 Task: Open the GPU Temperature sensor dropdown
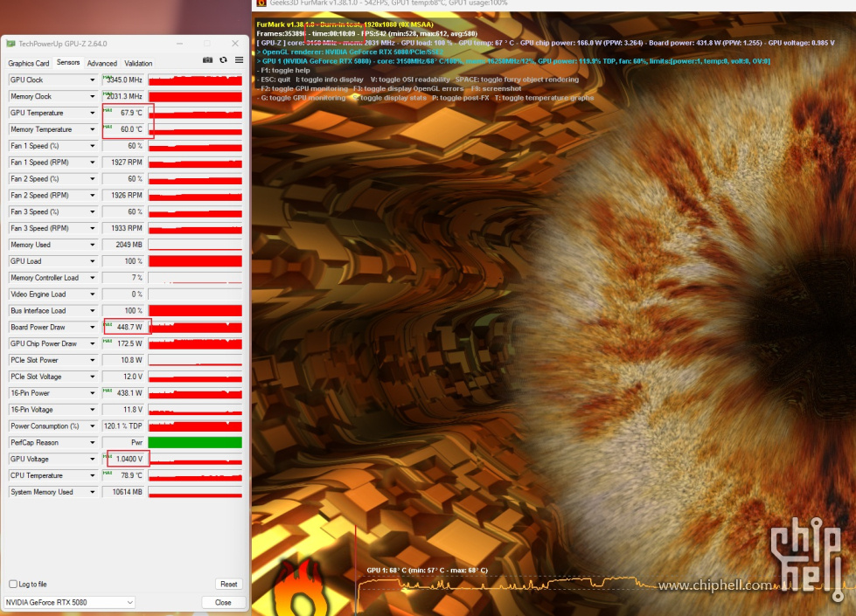(x=93, y=113)
